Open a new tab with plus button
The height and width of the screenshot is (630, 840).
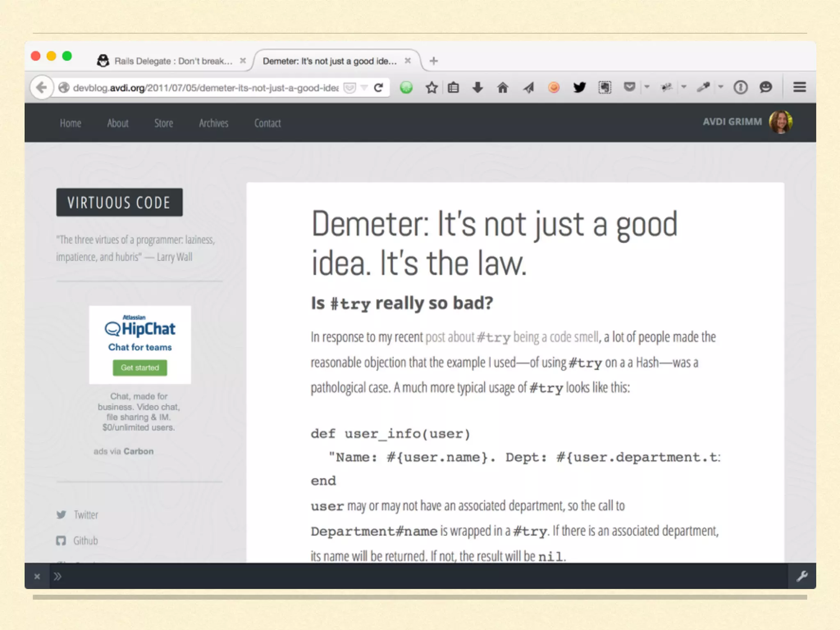coord(434,61)
